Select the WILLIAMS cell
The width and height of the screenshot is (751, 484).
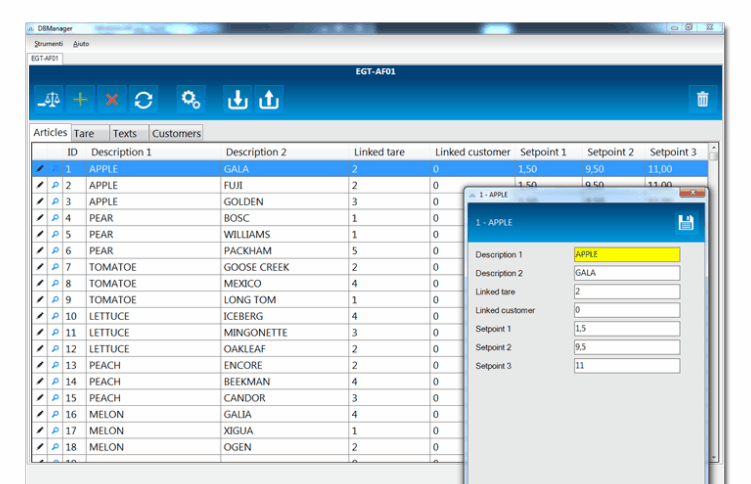pos(284,234)
